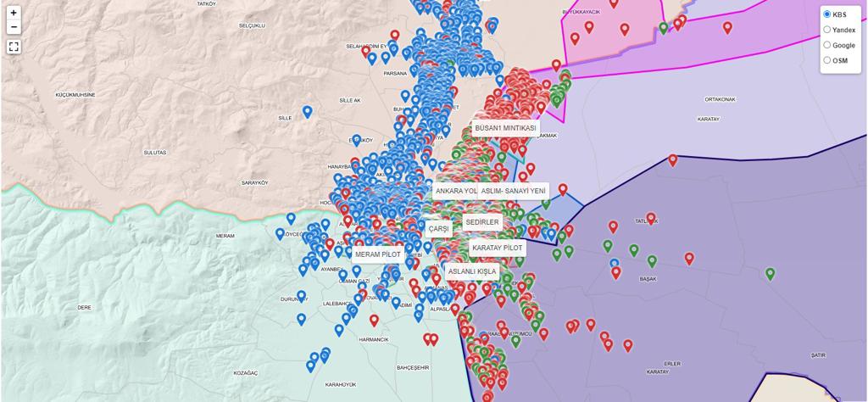Zoom out with the minus button
868x402 pixels.
[x=14, y=26]
